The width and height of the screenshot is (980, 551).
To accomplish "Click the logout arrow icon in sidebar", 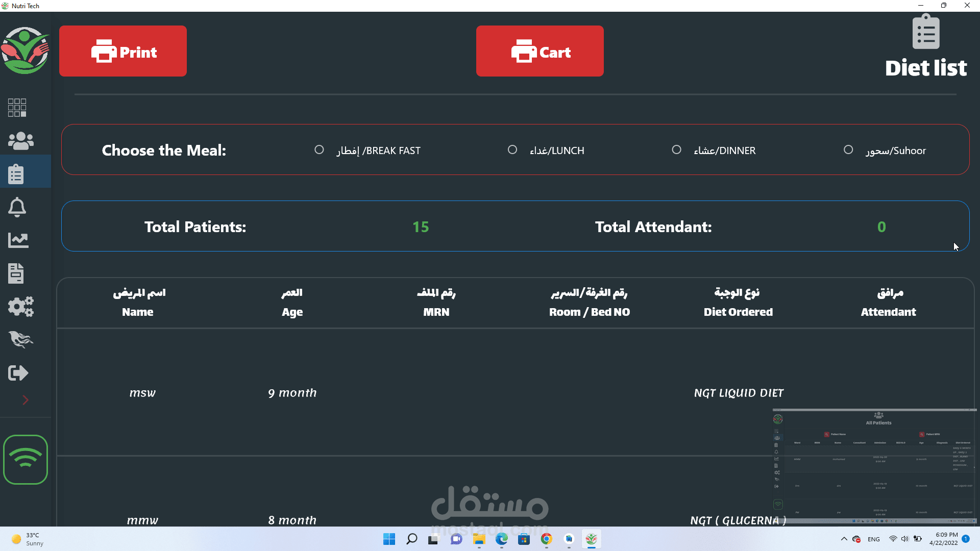I will [x=18, y=373].
